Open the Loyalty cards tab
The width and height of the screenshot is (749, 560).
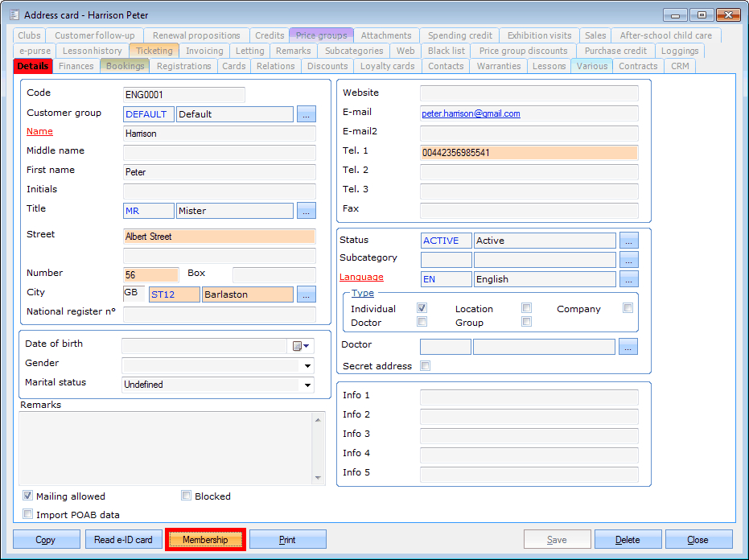pos(387,66)
